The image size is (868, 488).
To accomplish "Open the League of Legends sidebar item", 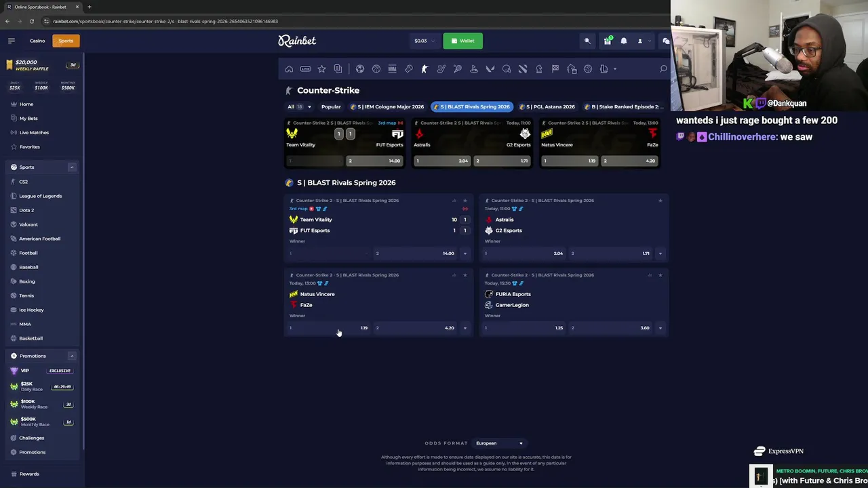I will pos(40,196).
